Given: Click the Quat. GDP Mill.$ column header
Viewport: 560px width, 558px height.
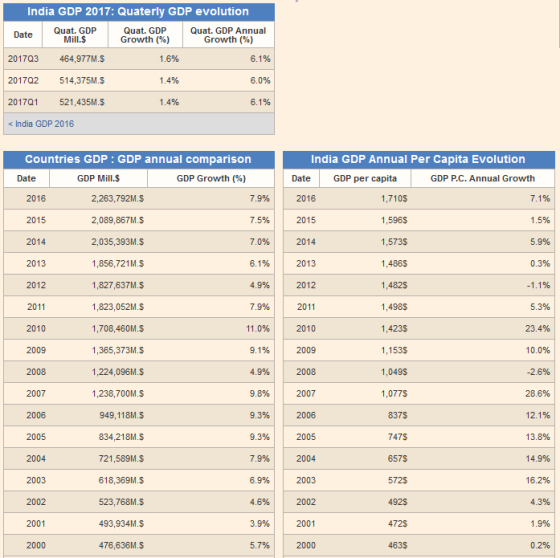Looking at the screenshot, I should pyautogui.click(x=75, y=35).
